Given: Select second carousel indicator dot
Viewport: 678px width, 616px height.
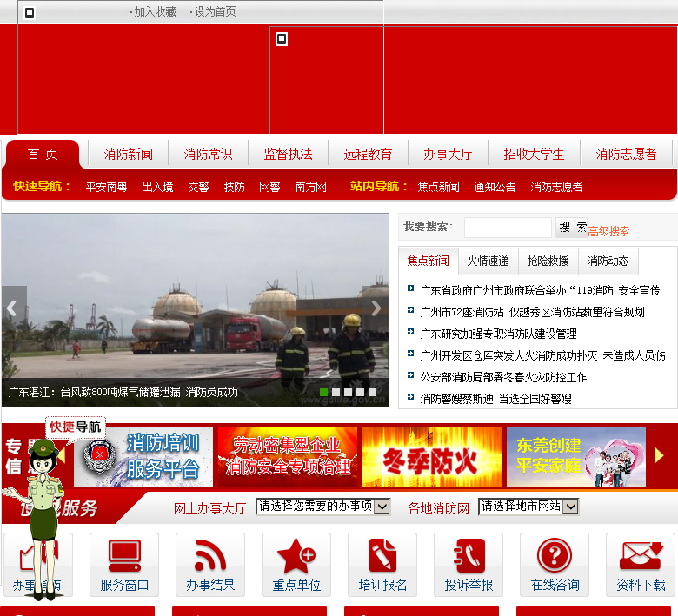Looking at the screenshot, I should coord(336,392).
